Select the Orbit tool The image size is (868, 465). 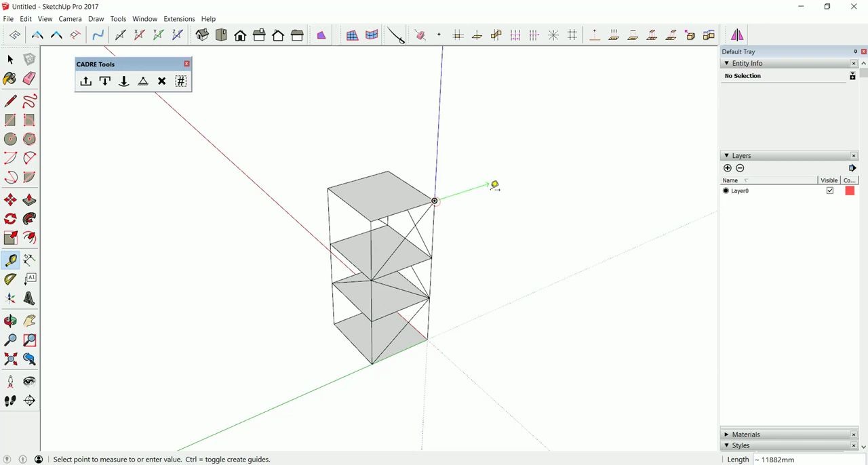pyautogui.click(x=10, y=321)
